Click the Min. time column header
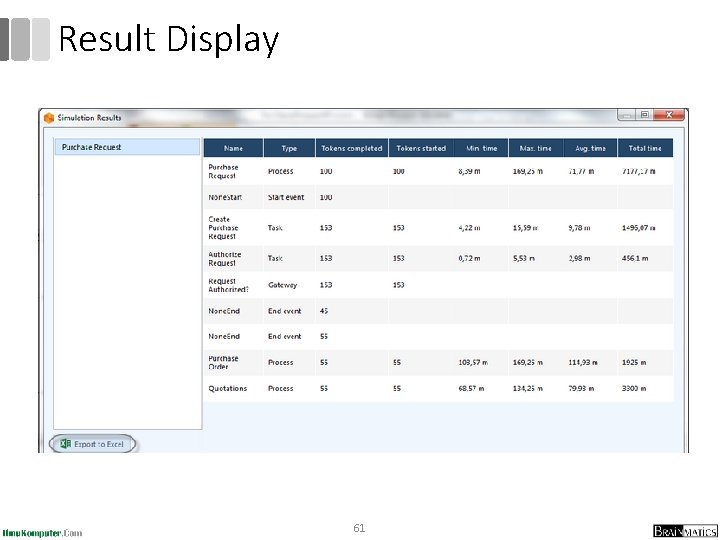This screenshot has height=540, width=720. [x=481, y=148]
